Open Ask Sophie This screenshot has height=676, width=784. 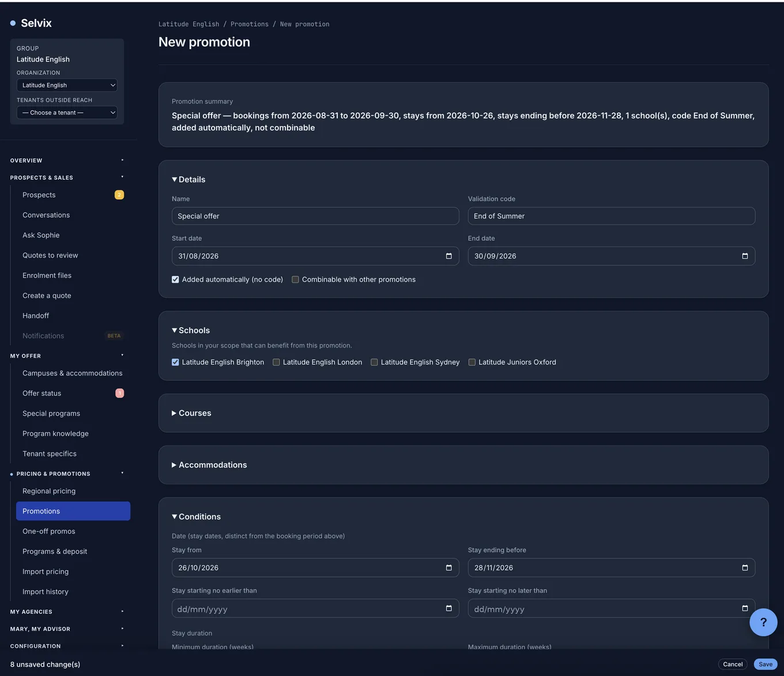[73, 235]
